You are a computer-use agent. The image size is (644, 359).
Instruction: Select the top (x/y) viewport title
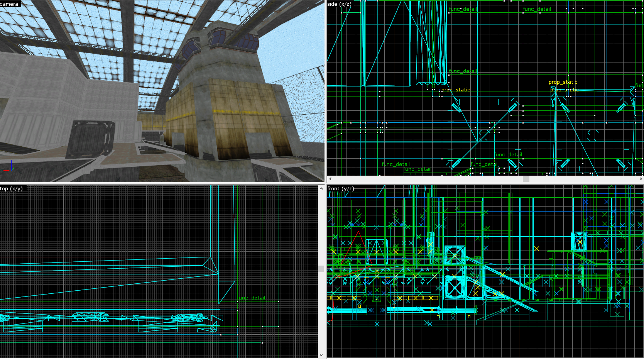click(12, 188)
